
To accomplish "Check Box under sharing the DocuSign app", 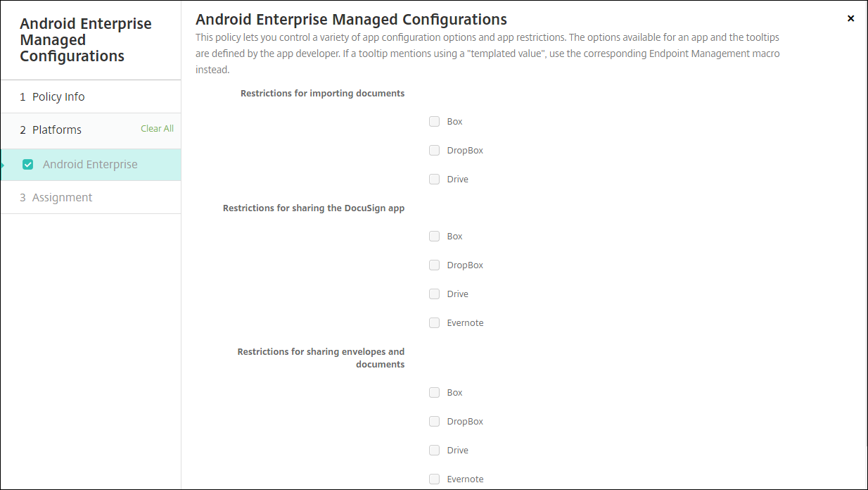I will 434,237.
